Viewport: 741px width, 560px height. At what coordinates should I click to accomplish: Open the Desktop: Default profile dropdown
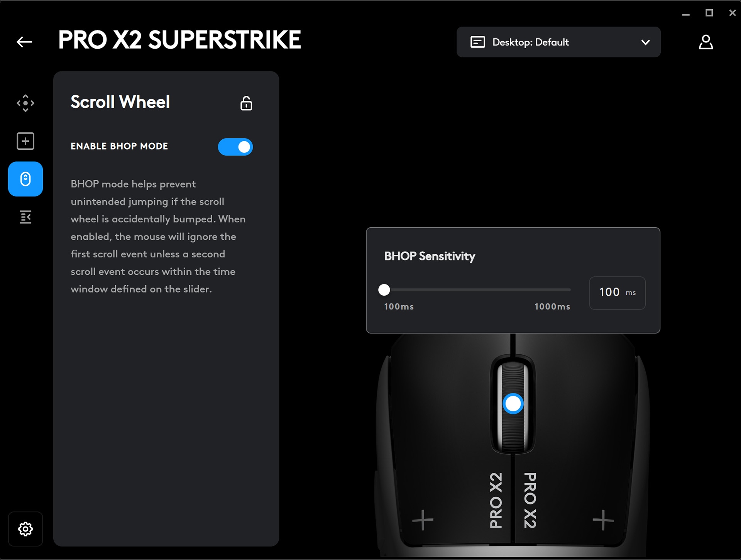click(x=558, y=42)
